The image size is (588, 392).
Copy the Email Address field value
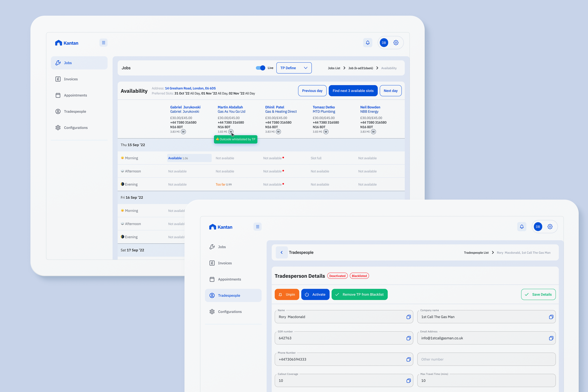pos(551,338)
